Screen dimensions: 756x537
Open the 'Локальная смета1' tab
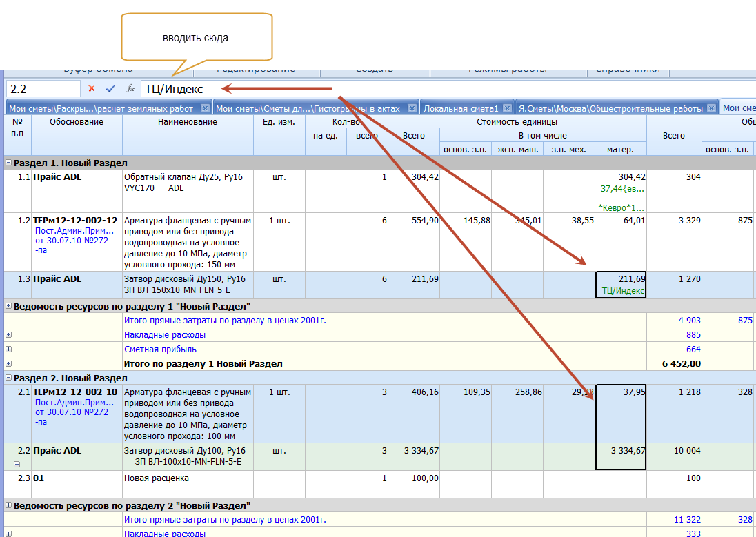point(461,108)
